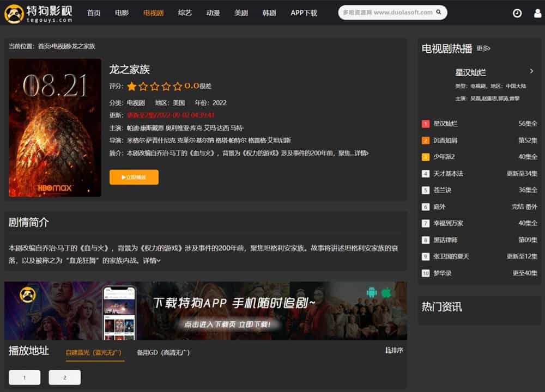The width and height of the screenshot is (545, 392).
Task: Open ranked show 苍兰诀
Action: point(442,190)
